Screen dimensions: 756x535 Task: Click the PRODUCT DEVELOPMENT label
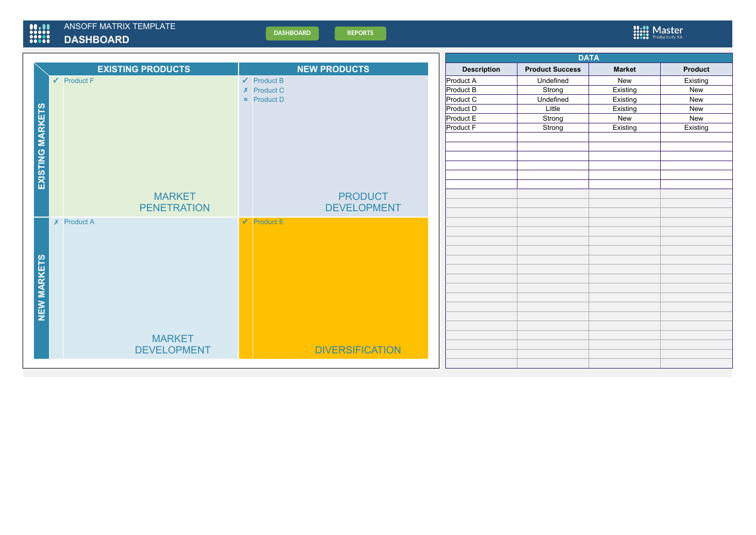tap(363, 202)
